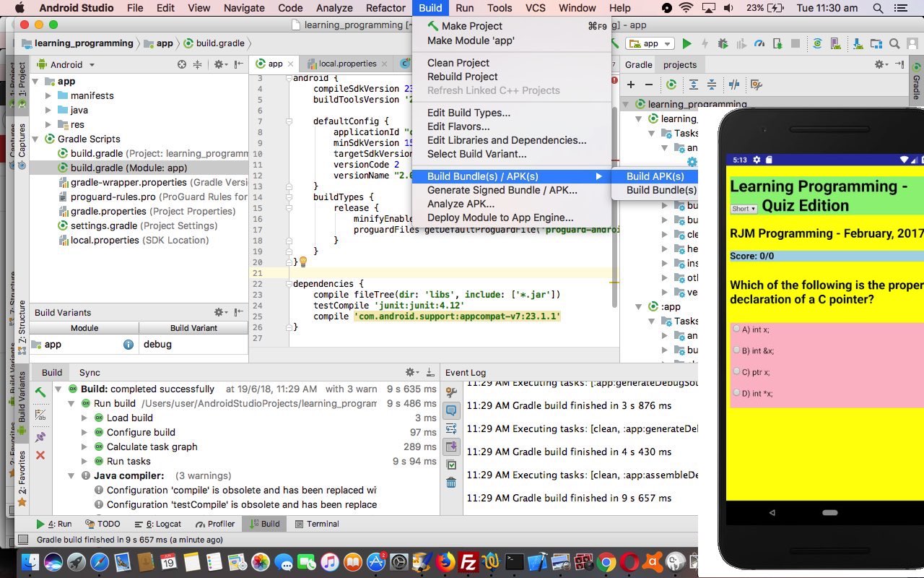Click the emulator back button
924x578 pixels.
772,513
